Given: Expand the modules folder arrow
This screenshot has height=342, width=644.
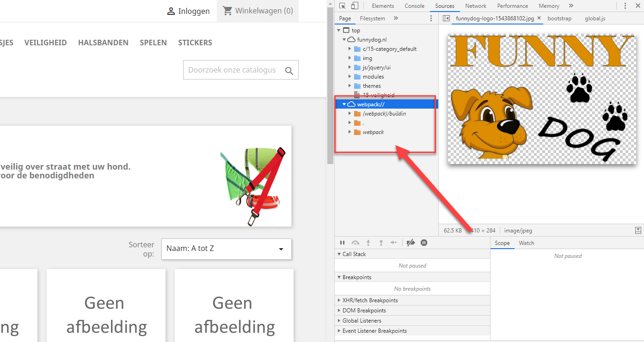Looking at the screenshot, I should click(350, 77).
